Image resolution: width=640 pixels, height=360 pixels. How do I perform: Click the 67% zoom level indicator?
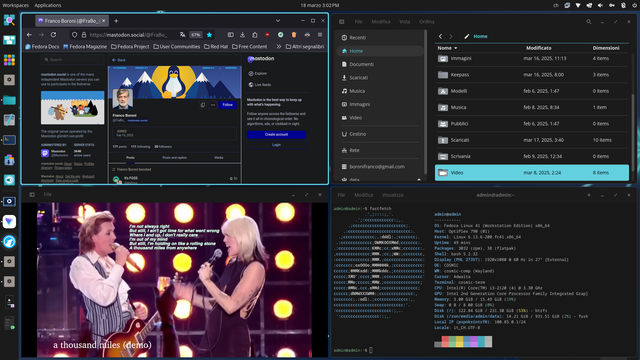coord(196,35)
